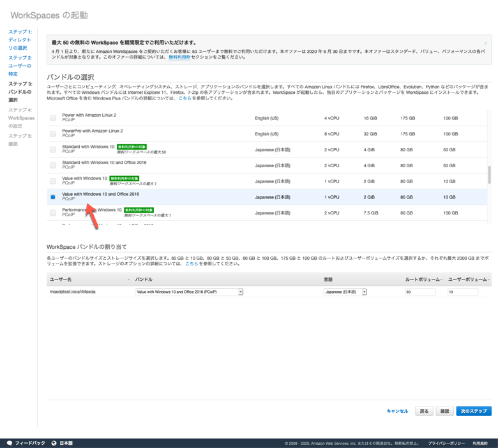498x448 pixels.
Task: Click 'Standard with Windows 10 and Office 2016' bundle name
Action: click(104, 162)
